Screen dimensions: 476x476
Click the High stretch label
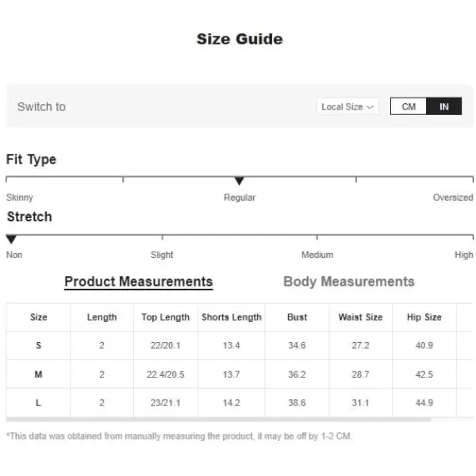(463, 255)
